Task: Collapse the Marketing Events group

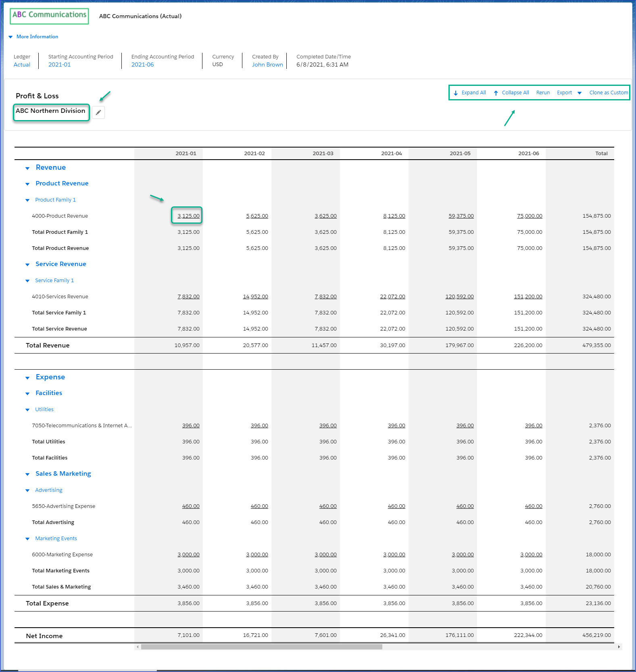Action: 27,539
